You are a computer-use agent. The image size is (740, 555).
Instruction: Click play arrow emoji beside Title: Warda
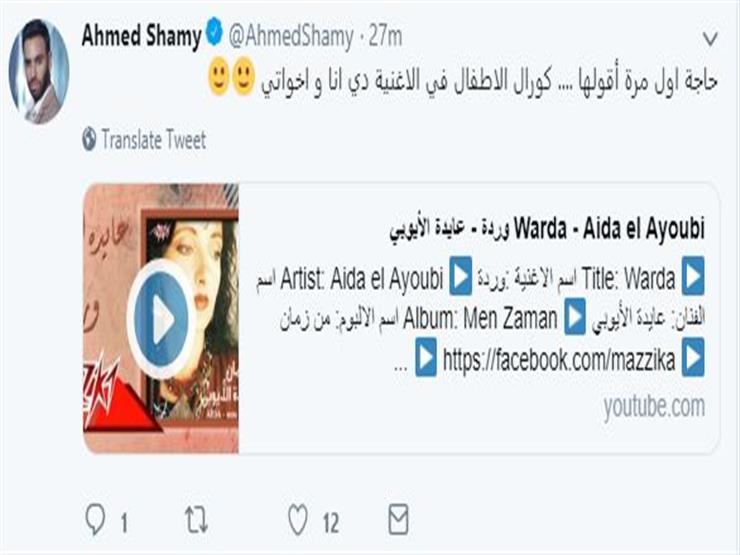pyautogui.click(x=693, y=276)
